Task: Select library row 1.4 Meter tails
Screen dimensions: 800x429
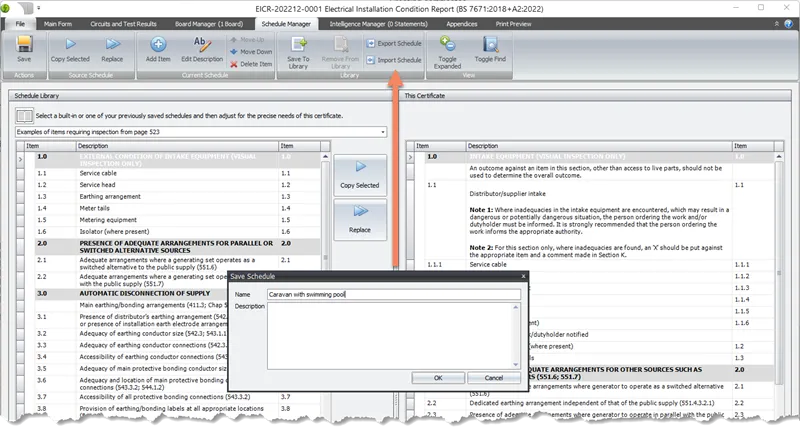Action: pos(173,209)
